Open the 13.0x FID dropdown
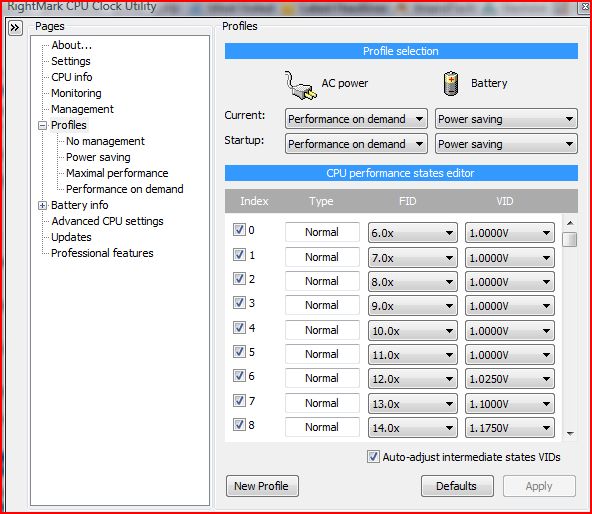 [412, 404]
